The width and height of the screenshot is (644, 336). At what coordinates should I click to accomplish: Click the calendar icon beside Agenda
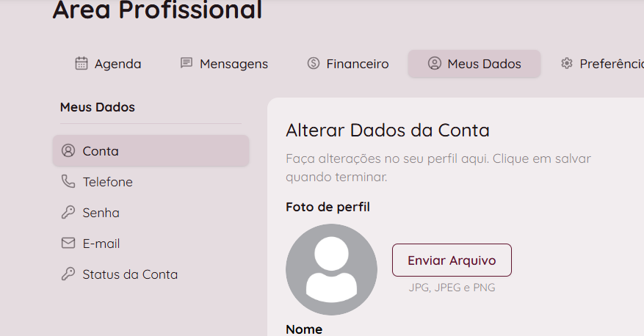coord(82,63)
